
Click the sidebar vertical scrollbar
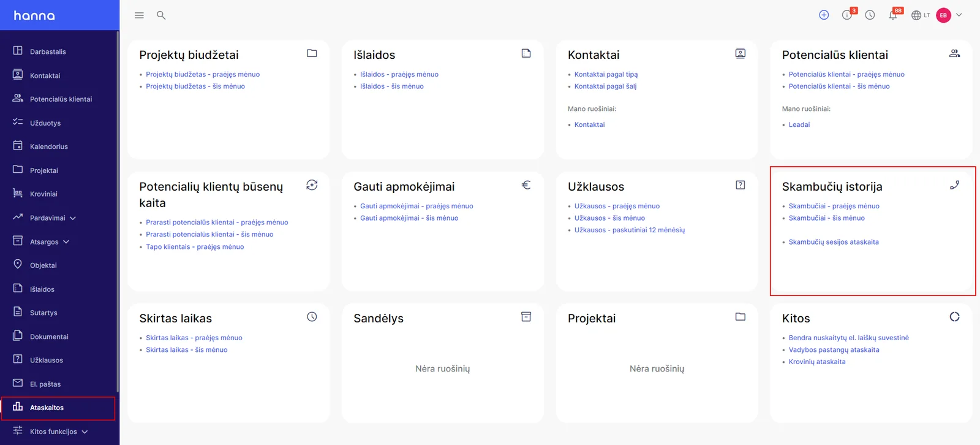pyautogui.click(x=118, y=211)
